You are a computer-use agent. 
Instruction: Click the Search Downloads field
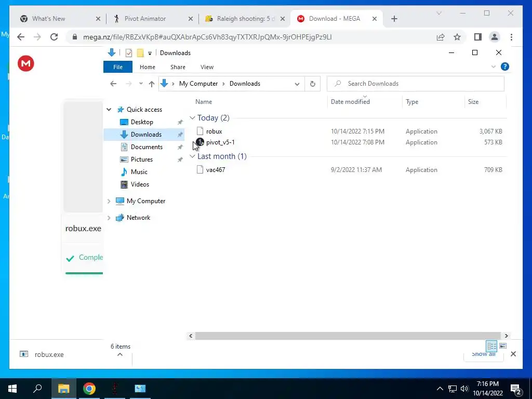click(415, 84)
